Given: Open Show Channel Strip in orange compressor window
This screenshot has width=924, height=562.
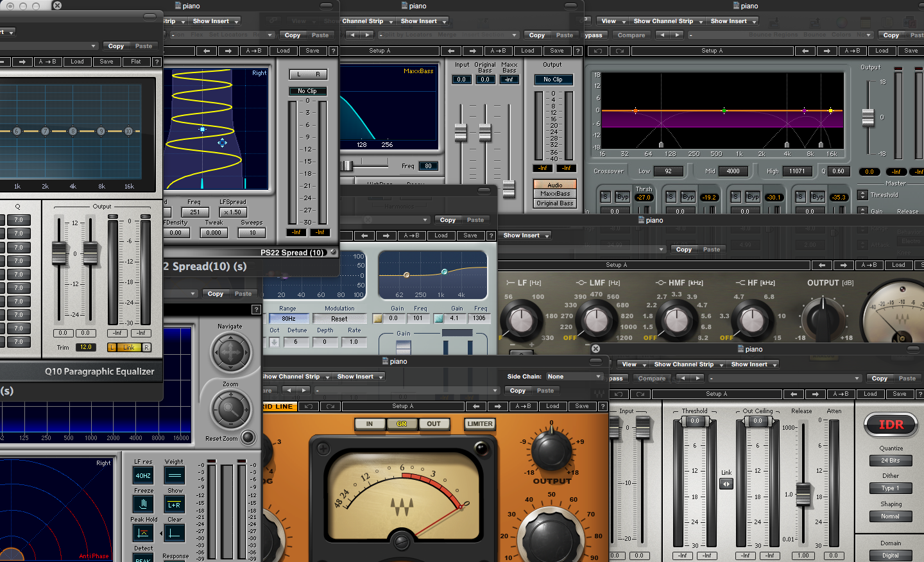Looking at the screenshot, I should click(x=296, y=377).
